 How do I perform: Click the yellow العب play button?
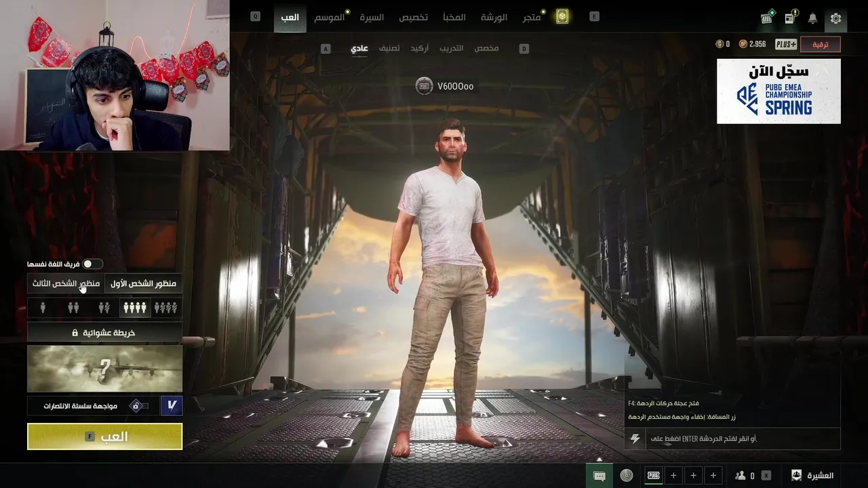pos(104,436)
